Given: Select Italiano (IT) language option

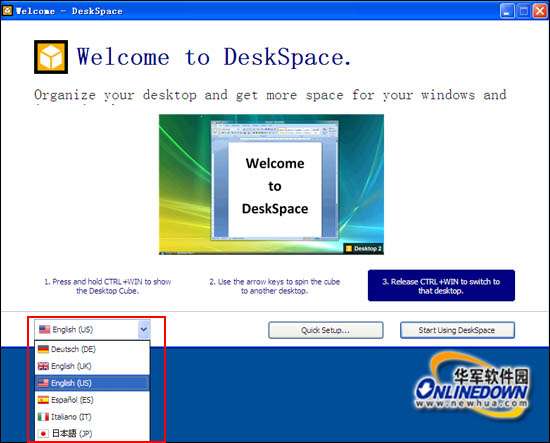Looking at the screenshot, I should tap(92, 416).
